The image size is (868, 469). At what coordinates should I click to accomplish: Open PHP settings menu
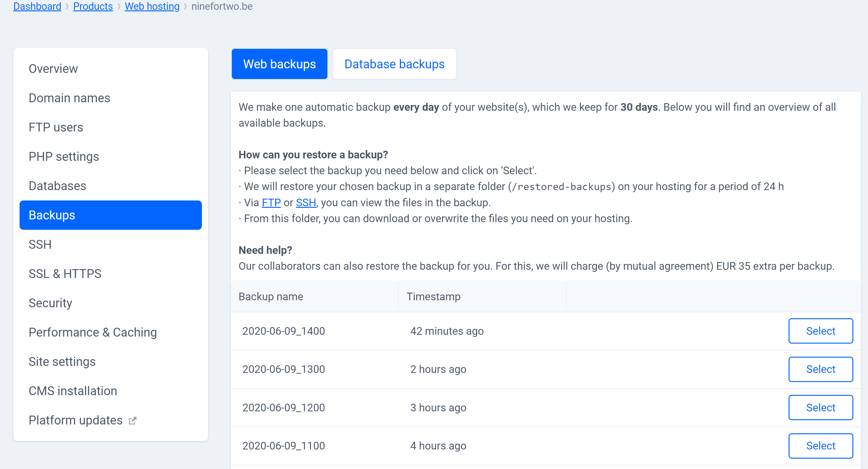coord(64,157)
